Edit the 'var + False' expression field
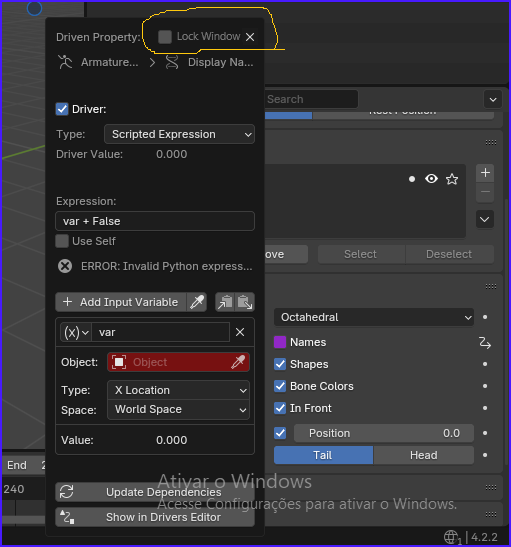This screenshot has width=511, height=547. click(x=155, y=221)
